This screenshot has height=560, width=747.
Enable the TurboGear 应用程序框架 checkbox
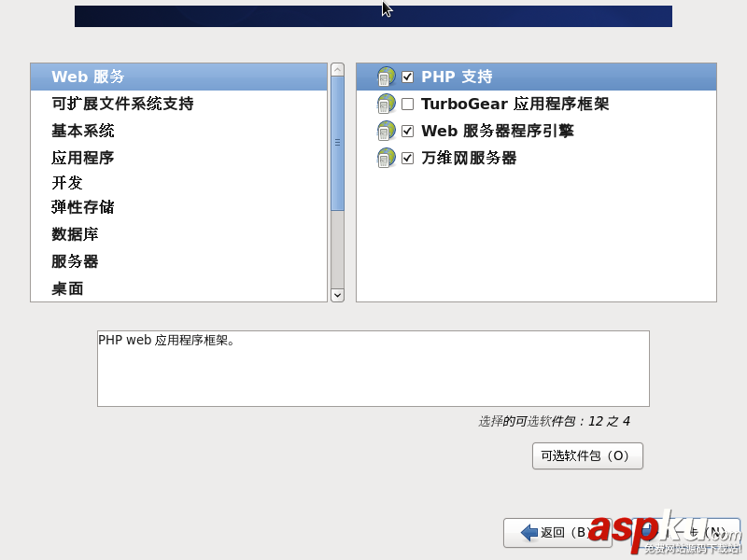point(408,104)
